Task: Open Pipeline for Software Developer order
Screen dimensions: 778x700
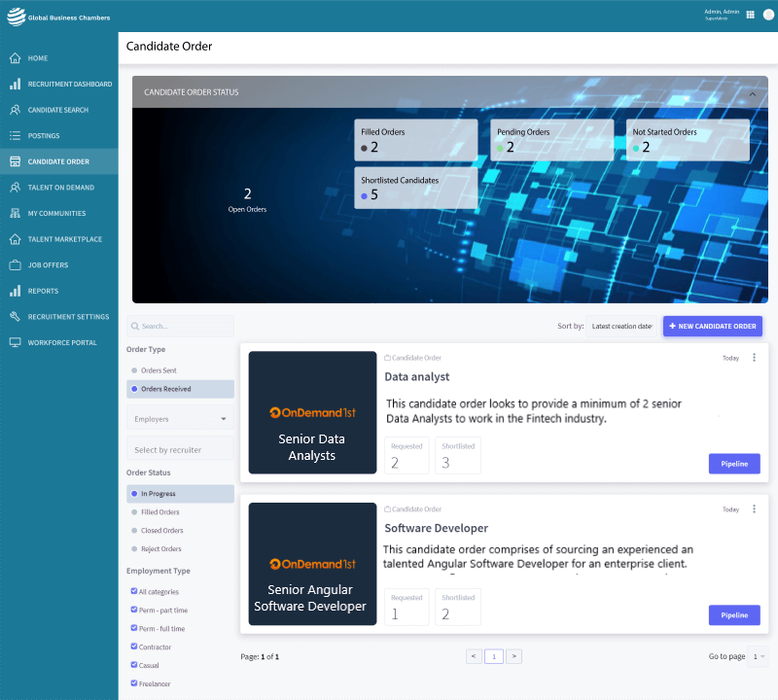Action: click(x=734, y=614)
